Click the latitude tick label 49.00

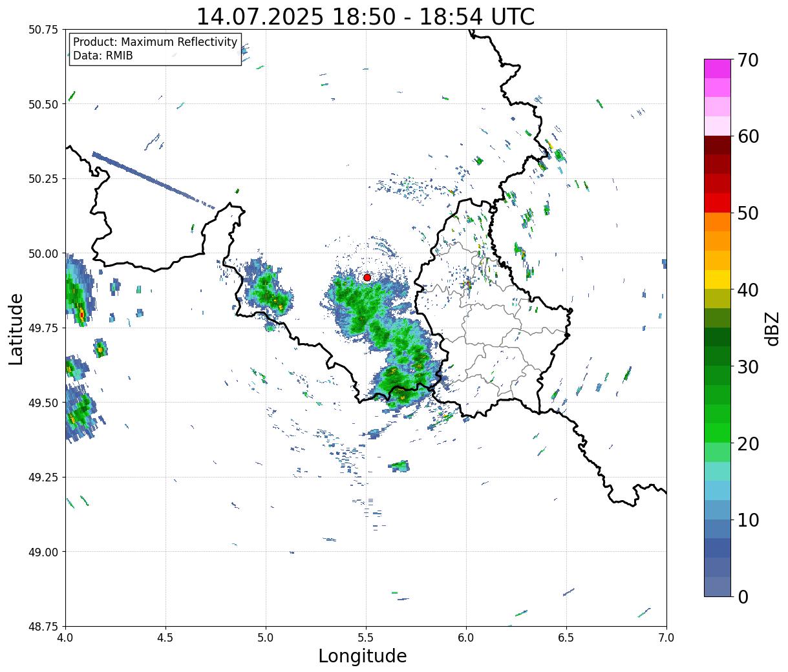point(43,552)
